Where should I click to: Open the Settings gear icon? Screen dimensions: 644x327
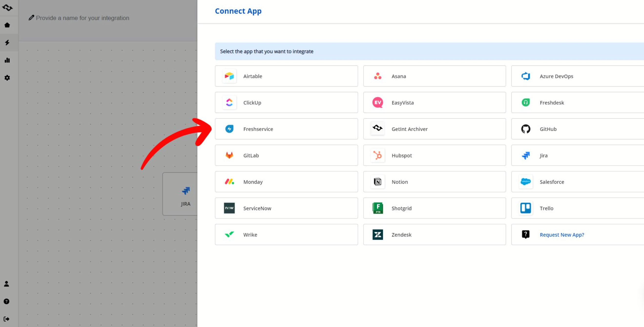[7, 78]
